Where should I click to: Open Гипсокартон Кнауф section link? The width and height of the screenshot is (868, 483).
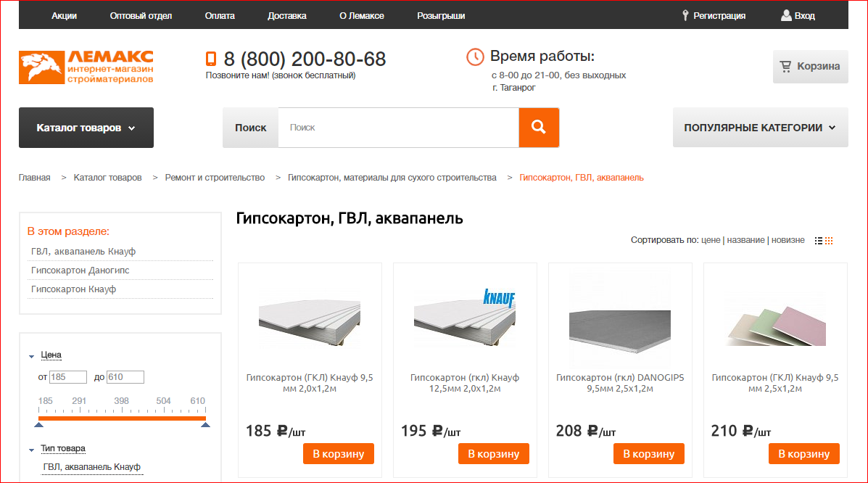pyautogui.click(x=74, y=289)
